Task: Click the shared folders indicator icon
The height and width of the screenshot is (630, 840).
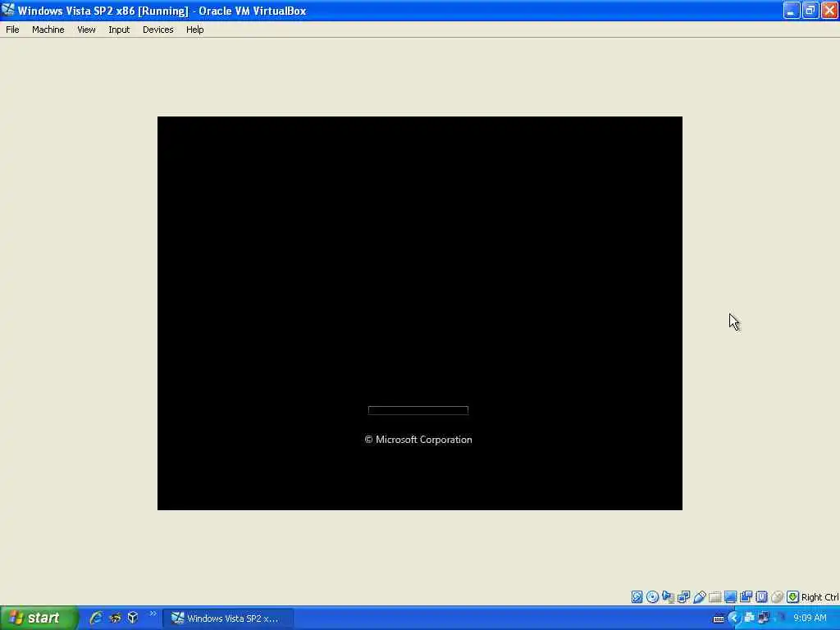Action: 714,597
